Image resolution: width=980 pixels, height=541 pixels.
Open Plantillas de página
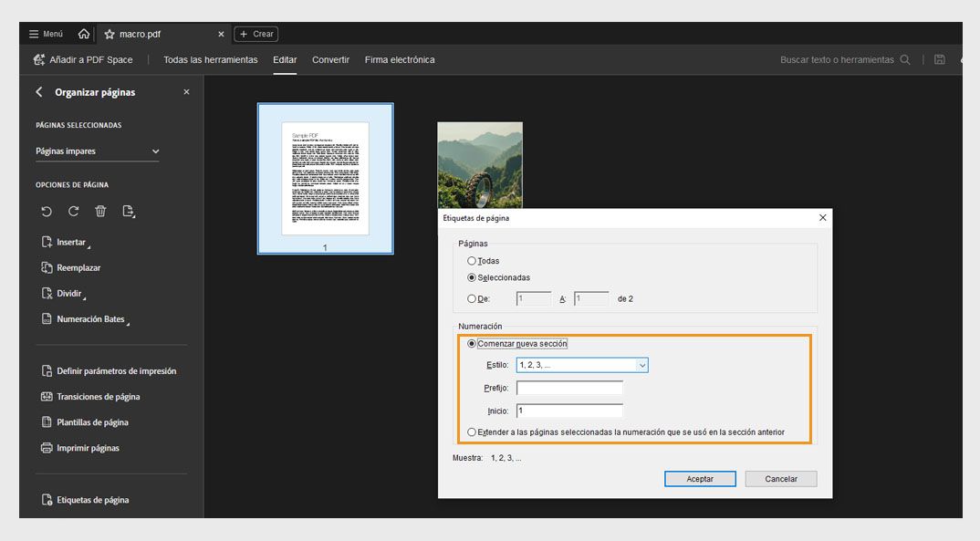pos(85,422)
